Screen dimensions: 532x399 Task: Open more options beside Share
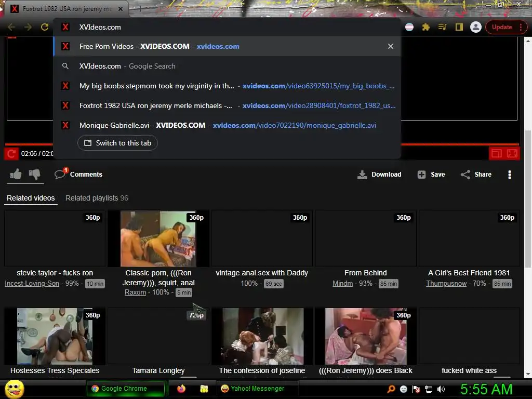point(509,175)
